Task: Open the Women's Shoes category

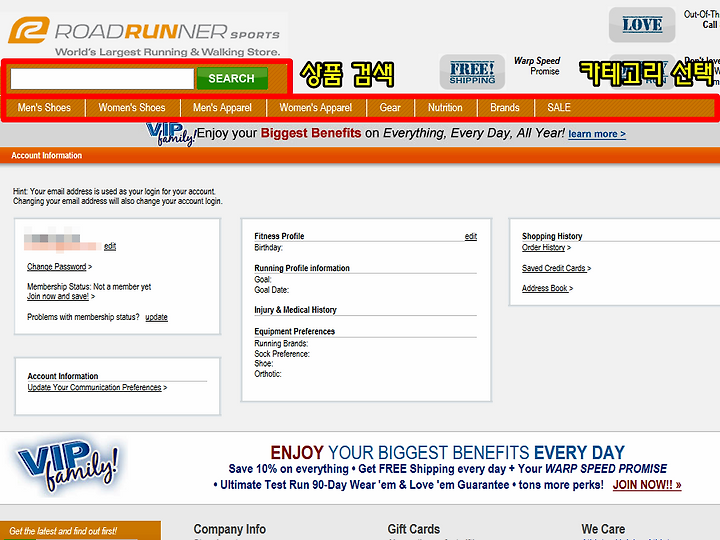Action: 132,108
